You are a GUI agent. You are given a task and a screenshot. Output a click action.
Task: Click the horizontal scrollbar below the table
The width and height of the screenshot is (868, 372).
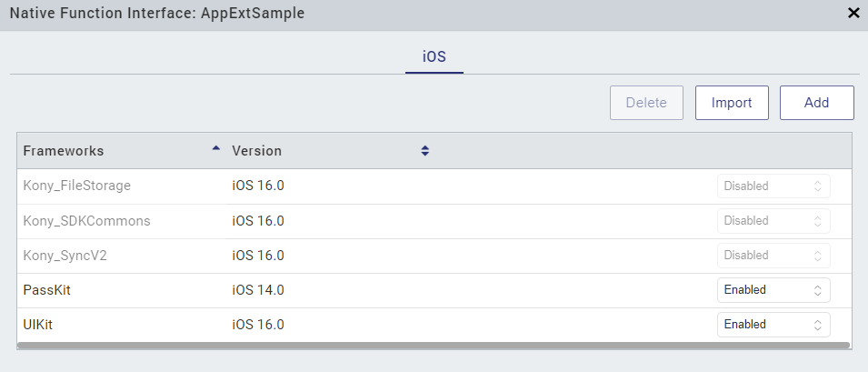[433, 346]
